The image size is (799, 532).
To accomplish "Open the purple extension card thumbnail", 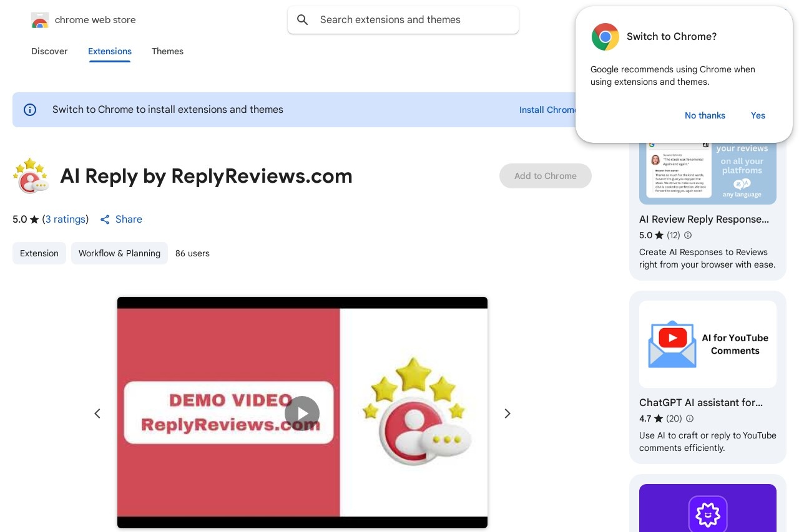I will (x=708, y=508).
